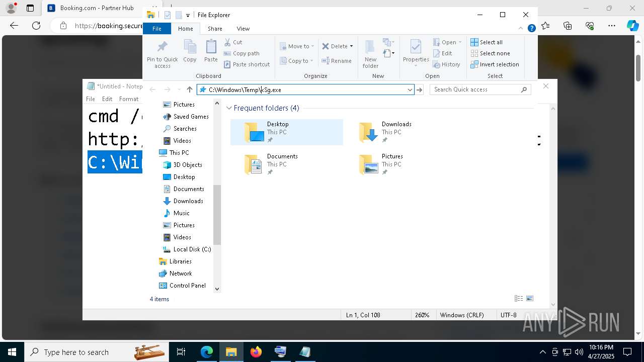Select the Desktop frequent folder
Screen dimensions: 644x362
pyautogui.click(x=287, y=132)
